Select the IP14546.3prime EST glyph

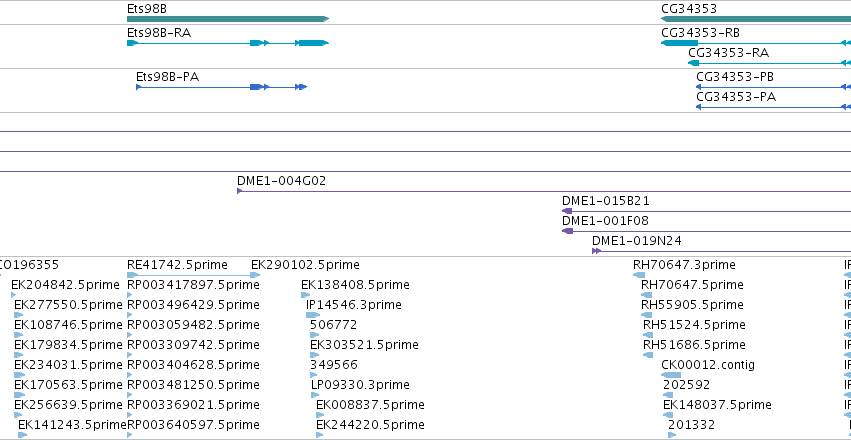[x=313, y=315]
